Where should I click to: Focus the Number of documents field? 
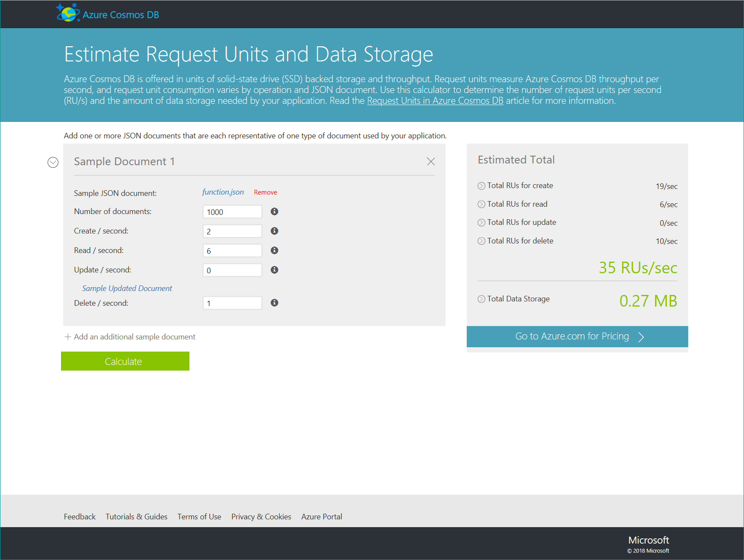click(x=232, y=212)
